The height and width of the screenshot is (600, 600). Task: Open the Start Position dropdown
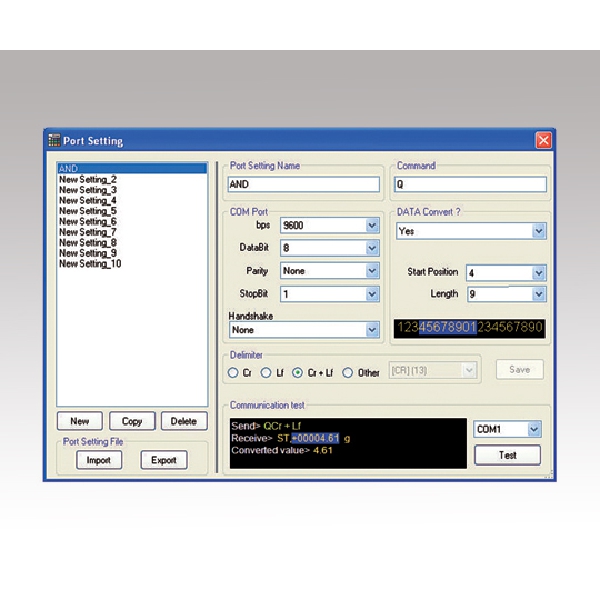click(539, 273)
